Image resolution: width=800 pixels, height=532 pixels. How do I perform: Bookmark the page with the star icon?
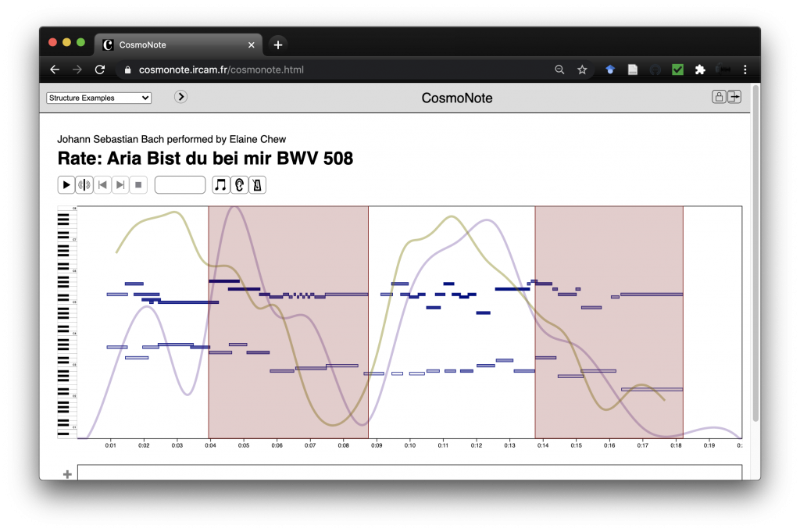582,70
